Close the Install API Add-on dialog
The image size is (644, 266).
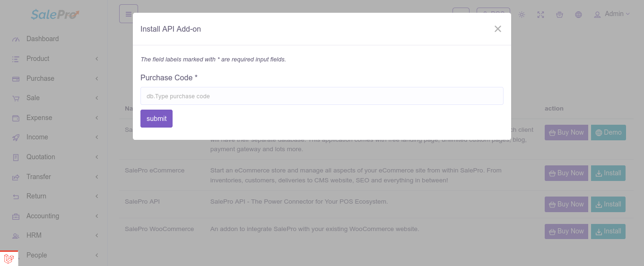point(497,29)
